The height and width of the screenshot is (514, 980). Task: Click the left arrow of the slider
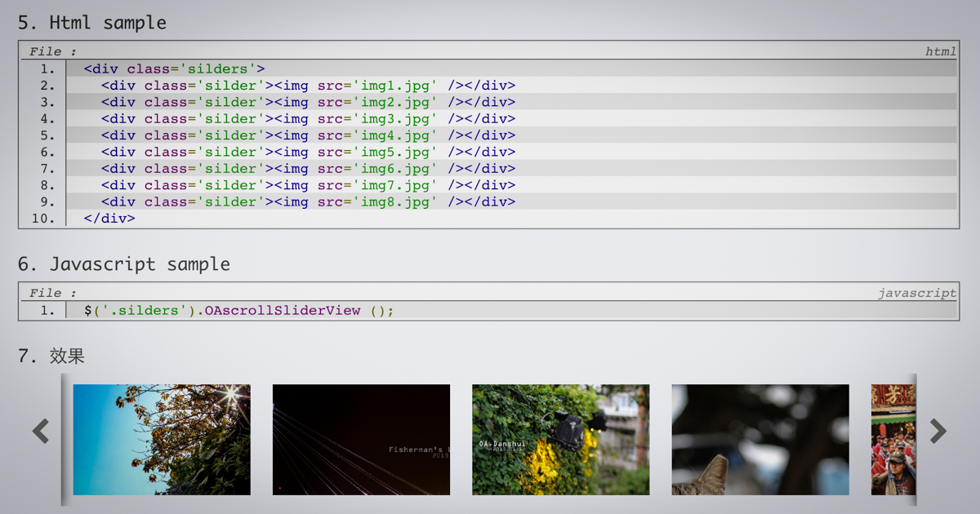(x=41, y=431)
